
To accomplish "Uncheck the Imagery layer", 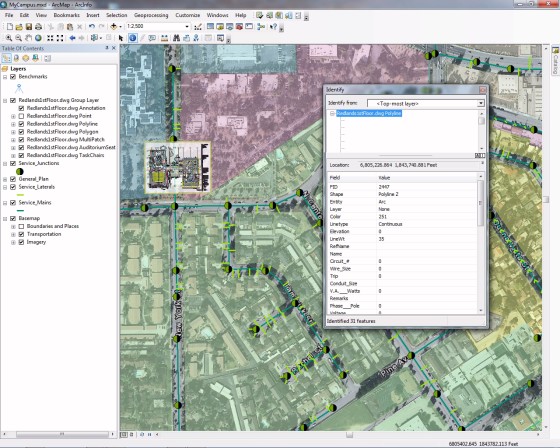I will 21,242.
